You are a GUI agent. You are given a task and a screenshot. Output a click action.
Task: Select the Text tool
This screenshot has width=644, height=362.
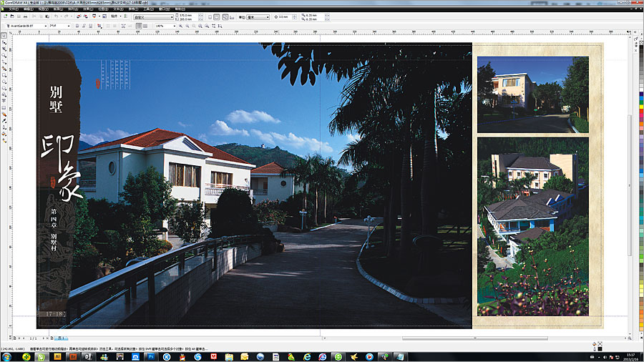pyautogui.click(x=4, y=100)
